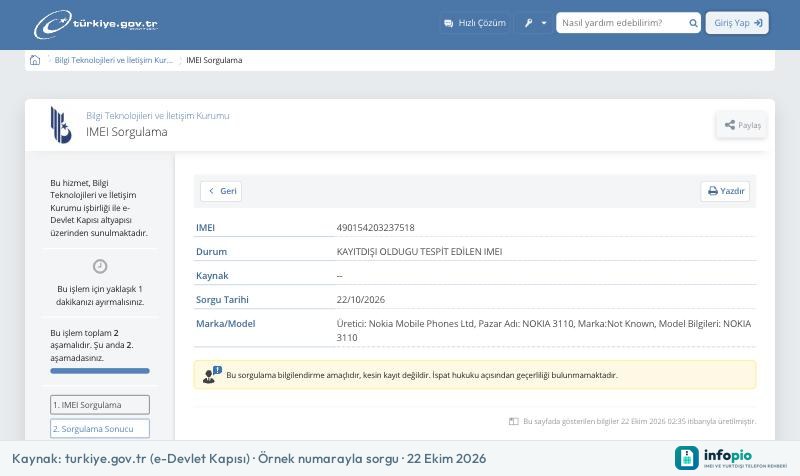The height and width of the screenshot is (476, 800).
Task: Open Bilgi Teknolojileri ve İletişim Kur... breadcrumb
Action: 113,60
